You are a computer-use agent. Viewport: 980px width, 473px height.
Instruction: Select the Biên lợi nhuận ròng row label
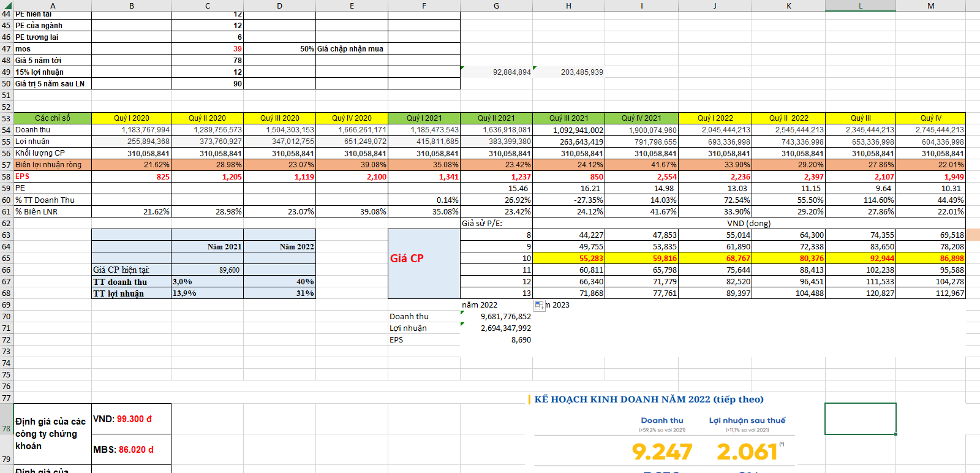[x=53, y=165]
